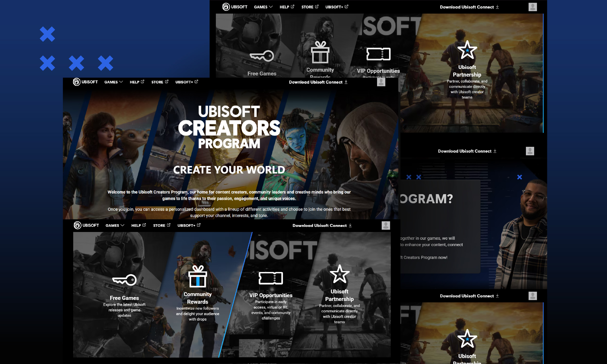Open UBISOFT+ in bottom-left window navbar
Image resolution: width=607 pixels, height=364 pixels.
[189, 225]
